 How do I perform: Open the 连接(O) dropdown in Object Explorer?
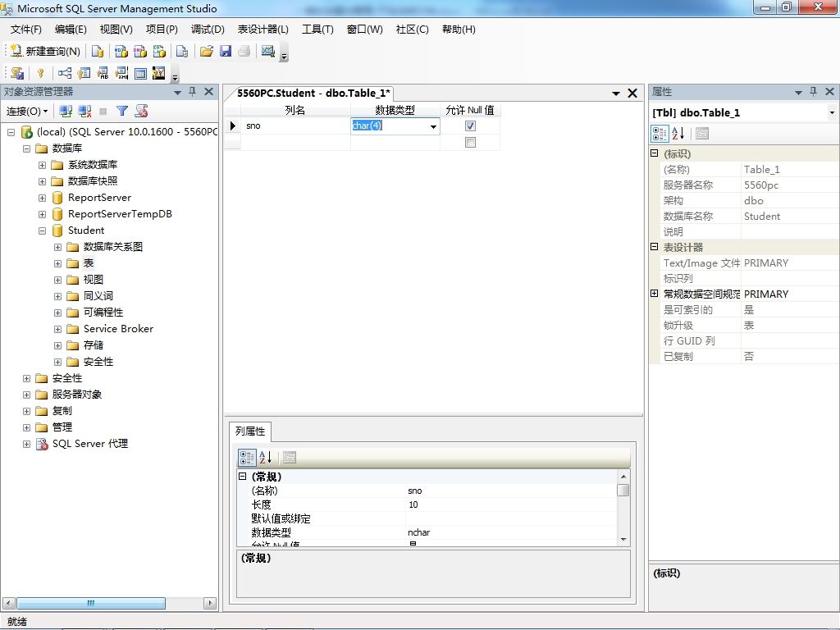click(27, 112)
